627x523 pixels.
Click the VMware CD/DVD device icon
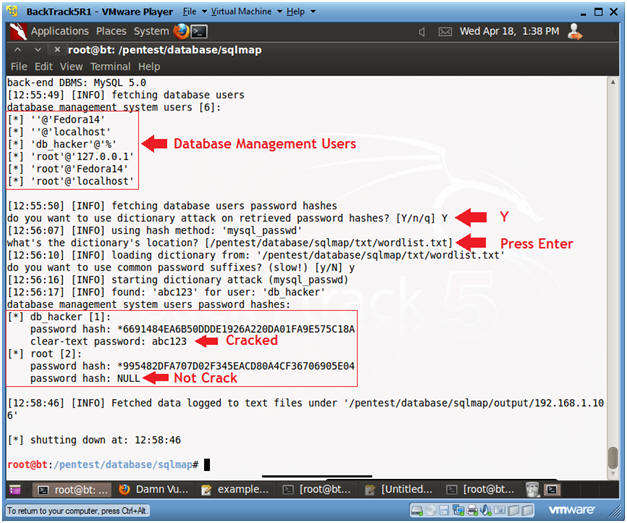(x=430, y=510)
